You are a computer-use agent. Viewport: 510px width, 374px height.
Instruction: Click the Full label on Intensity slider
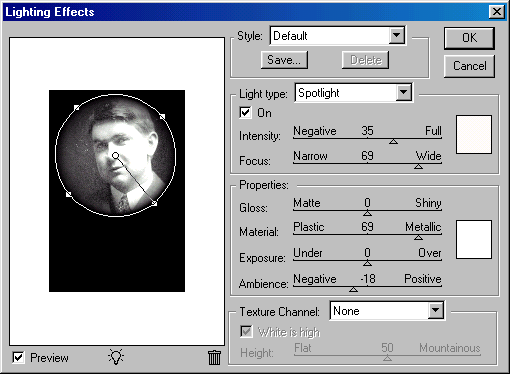433,131
